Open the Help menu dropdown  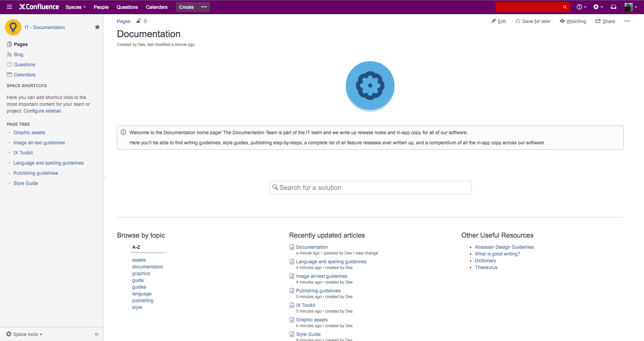(x=581, y=7)
